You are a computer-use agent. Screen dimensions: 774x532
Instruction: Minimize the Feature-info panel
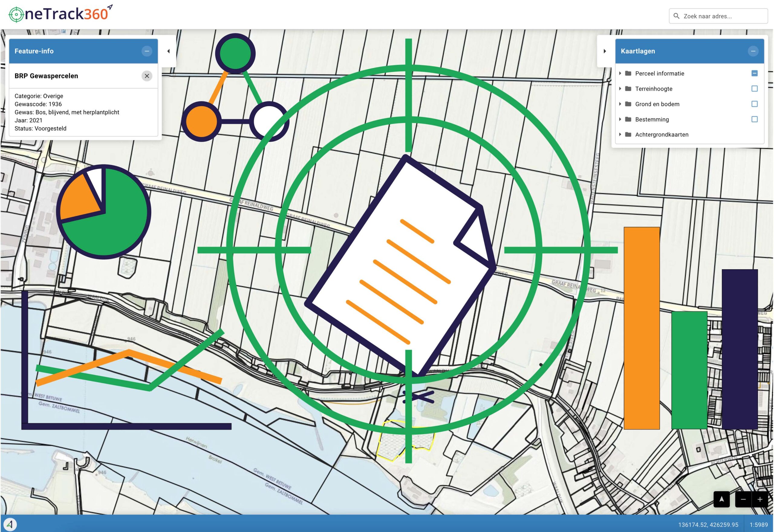click(147, 51)
